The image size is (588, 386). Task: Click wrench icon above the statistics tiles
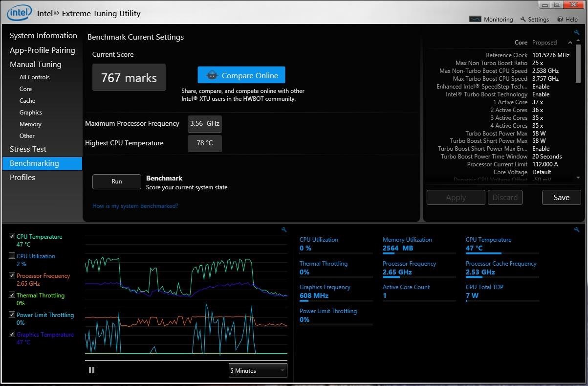click(x=577, y=229)
